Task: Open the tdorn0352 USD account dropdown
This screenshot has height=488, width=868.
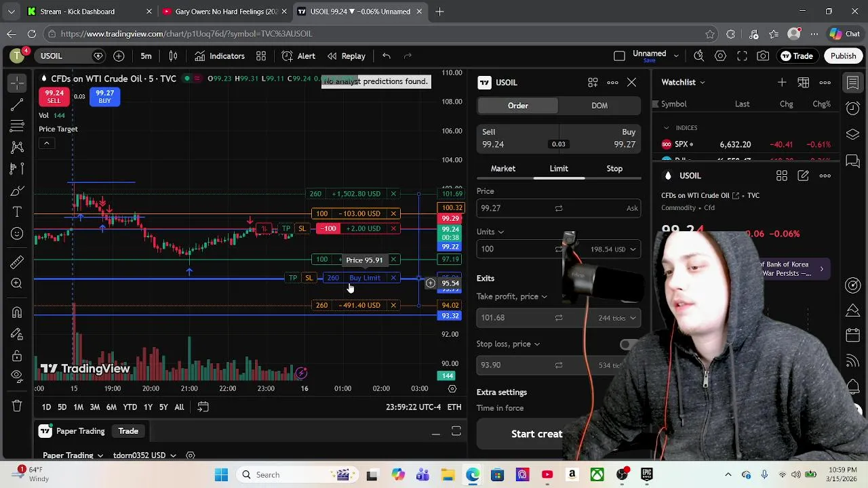Action: tap(144, 455)
